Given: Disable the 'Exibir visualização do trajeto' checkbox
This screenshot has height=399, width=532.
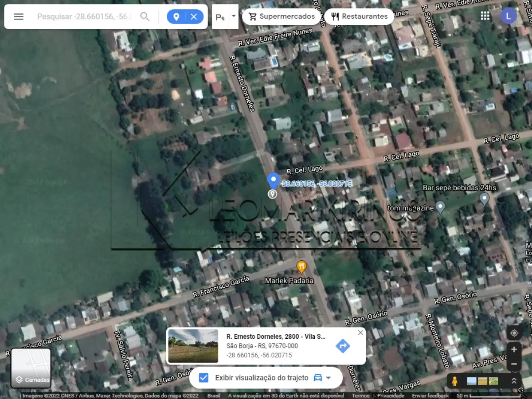Looking at the screenshot, I should pos(203,378).
